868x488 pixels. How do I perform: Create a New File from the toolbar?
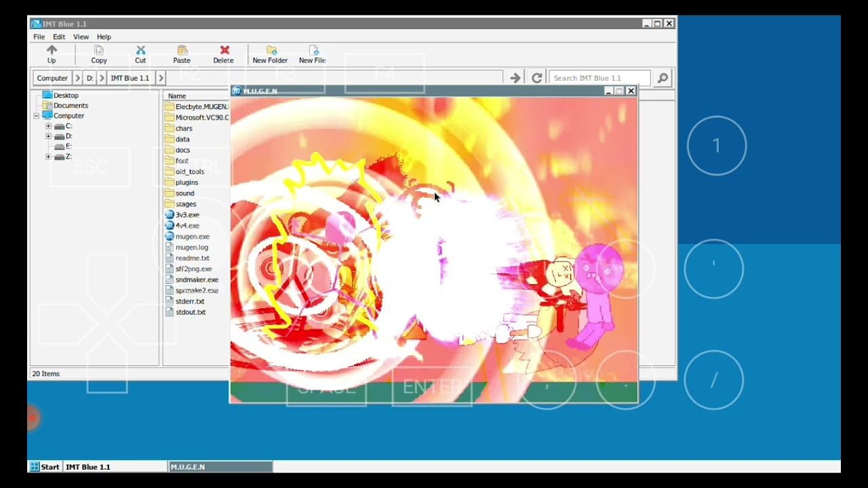313,55
